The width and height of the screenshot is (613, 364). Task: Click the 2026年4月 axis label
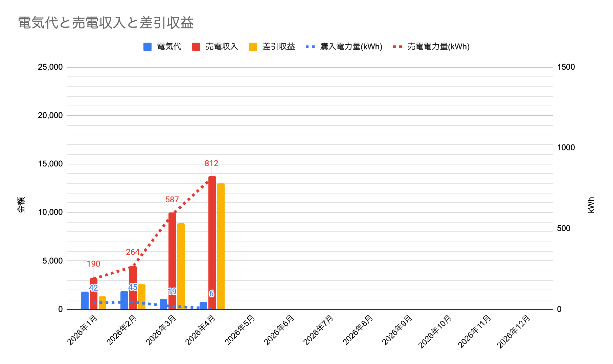coord(201,330)
